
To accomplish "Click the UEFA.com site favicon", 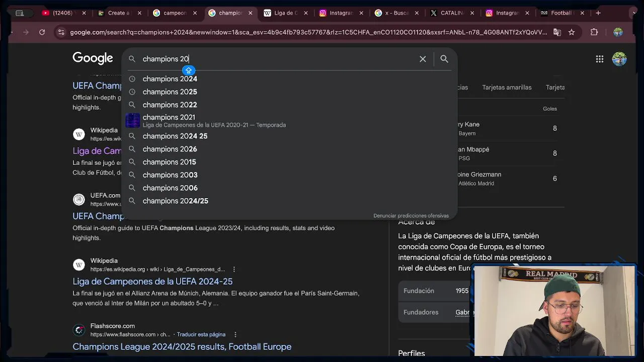I will click(x=79, y=200).
